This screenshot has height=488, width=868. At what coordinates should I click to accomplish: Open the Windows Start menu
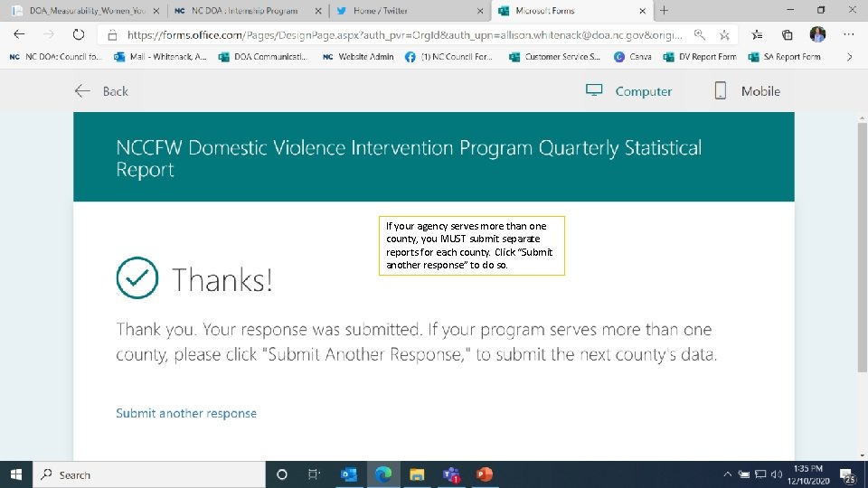click(x=16, y=474)
